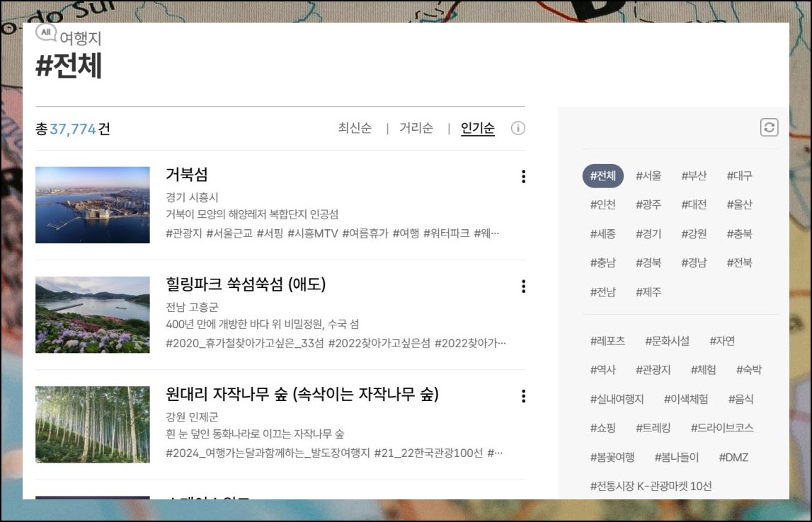Pick the #자연 theme tag
812x522 pixels.
[722, 341]
